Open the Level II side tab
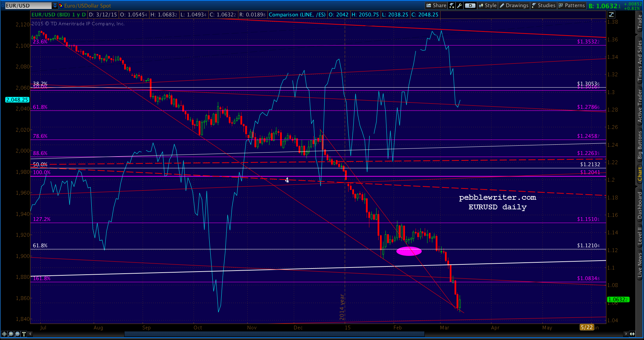Screen dimensions: 644x340 click(x=640, y=236)
